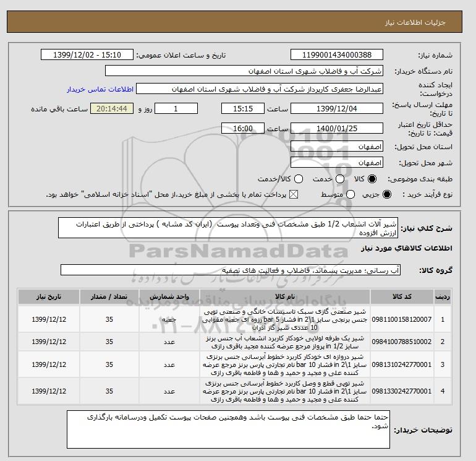Viewport: 476px width, 461px height.
Task: Click the ساعت باقی مانده label
Action: pyautogui.click(x=59, y=109)
